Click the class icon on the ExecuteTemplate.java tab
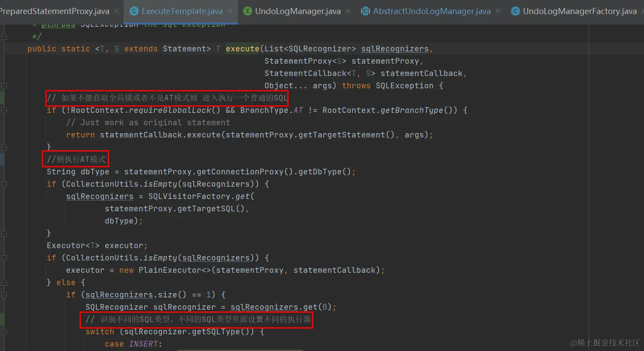The image size is (644, 351). pos(134,11)
